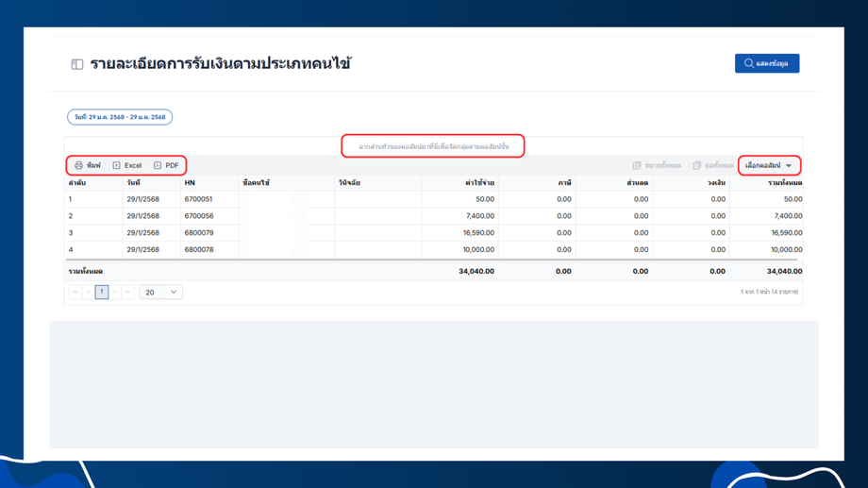The height and width of the screenshot is (488, 868).
Task: Click the blue แสดงข้อมูล search button
Action: pos(767,63)
